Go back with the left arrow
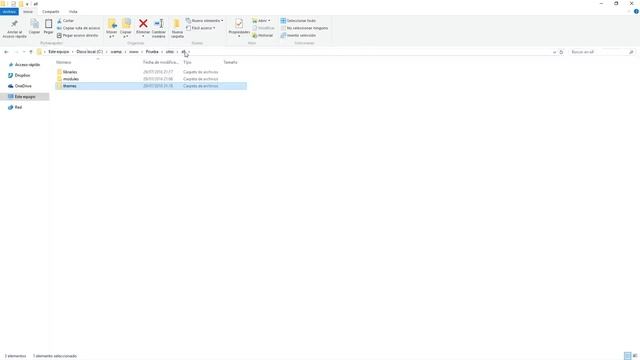The image size is (640, 360). point(6,52)
